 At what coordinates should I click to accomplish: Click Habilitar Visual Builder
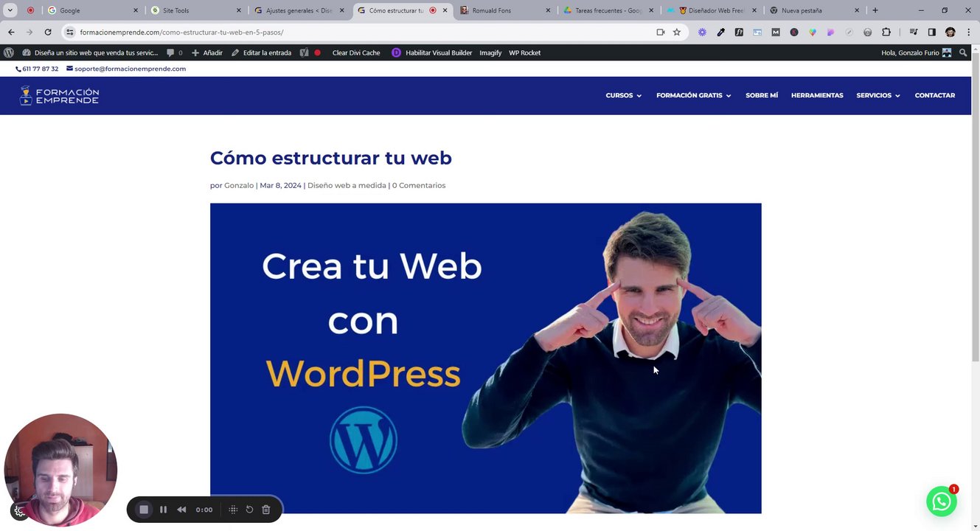point(432,53)
